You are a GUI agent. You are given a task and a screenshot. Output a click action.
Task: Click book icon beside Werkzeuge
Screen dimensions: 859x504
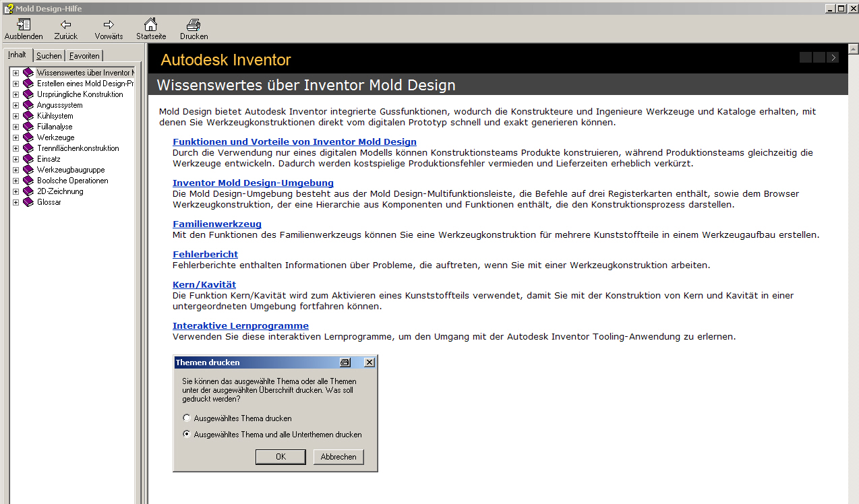point(28,137)
